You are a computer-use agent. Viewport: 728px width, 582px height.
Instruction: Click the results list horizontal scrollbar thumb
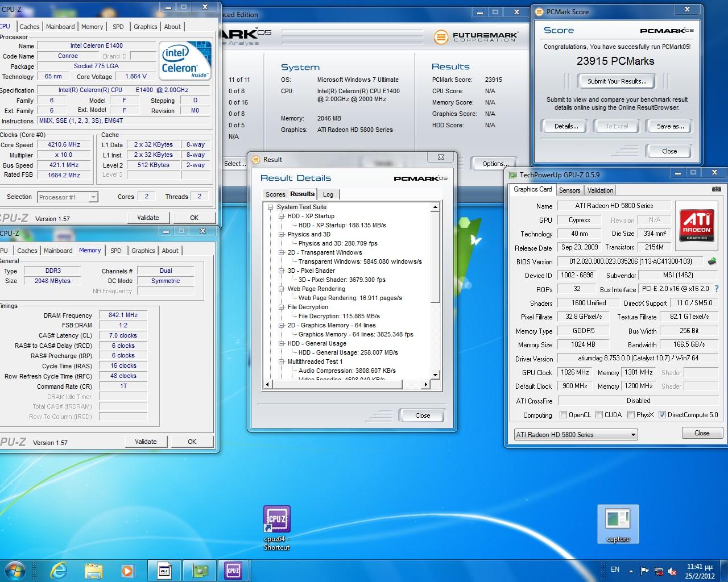pos(337,385)
